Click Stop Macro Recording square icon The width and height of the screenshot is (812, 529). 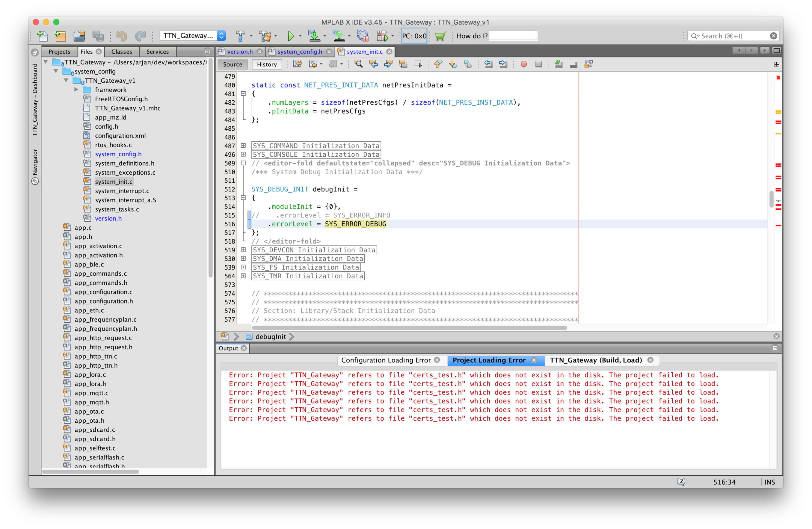click(539, 64)
